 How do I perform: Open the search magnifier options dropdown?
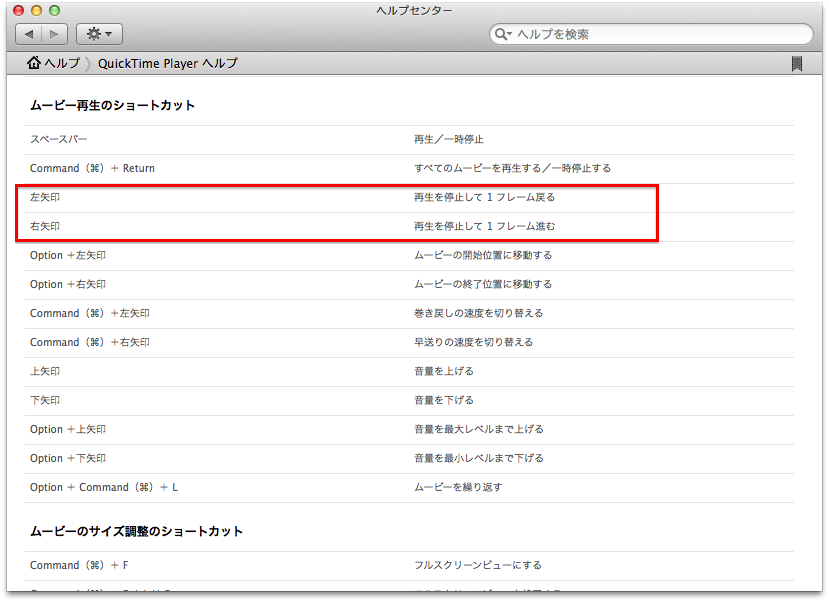(x=503, y=34)
